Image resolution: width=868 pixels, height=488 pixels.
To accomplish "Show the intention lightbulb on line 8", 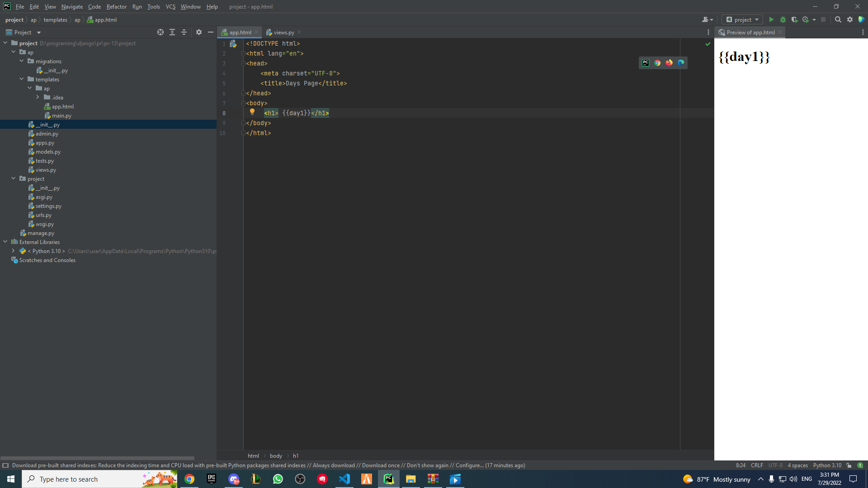I will click(252, 112).
